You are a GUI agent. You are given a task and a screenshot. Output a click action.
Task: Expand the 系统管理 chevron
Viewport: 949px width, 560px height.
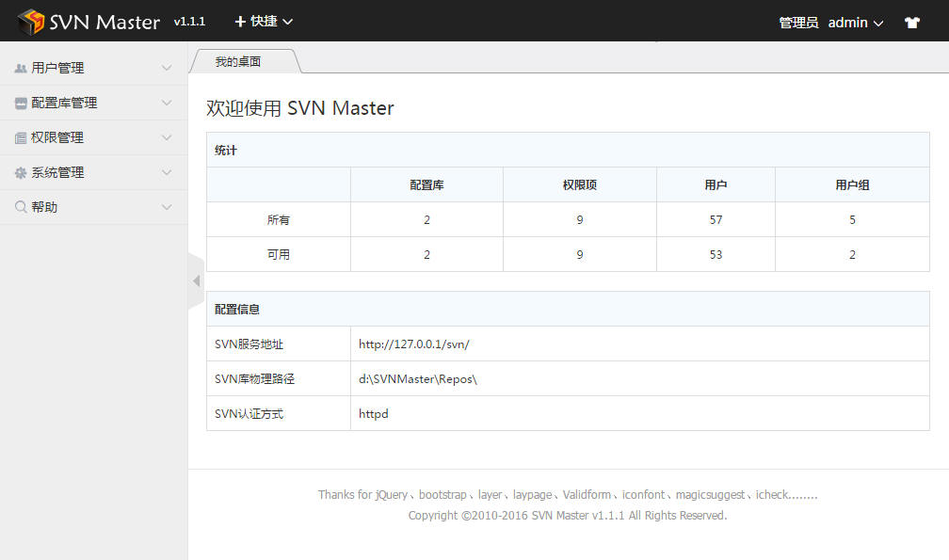pos(167,172)
